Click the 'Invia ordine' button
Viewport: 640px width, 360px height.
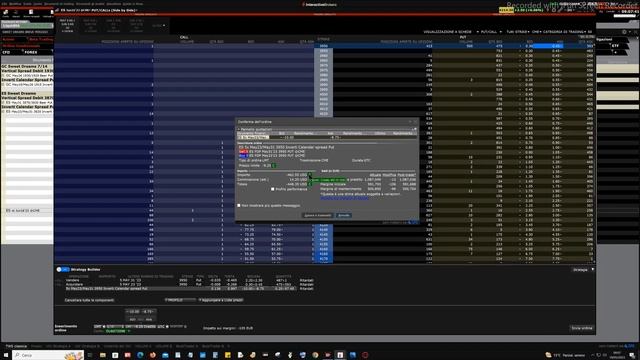[x=582, y=328]
